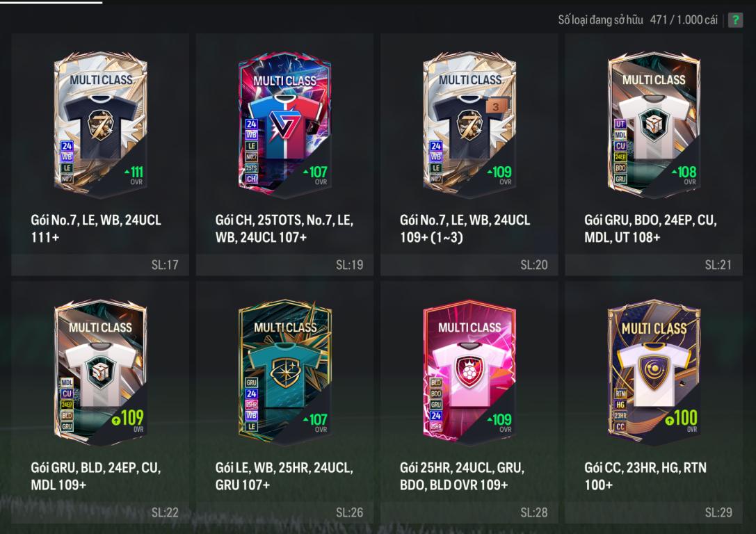The image size is (756, 534).
Task: Click the orange 3 badge on No.7 109+ pack
Action: click(x=496, y=106)
